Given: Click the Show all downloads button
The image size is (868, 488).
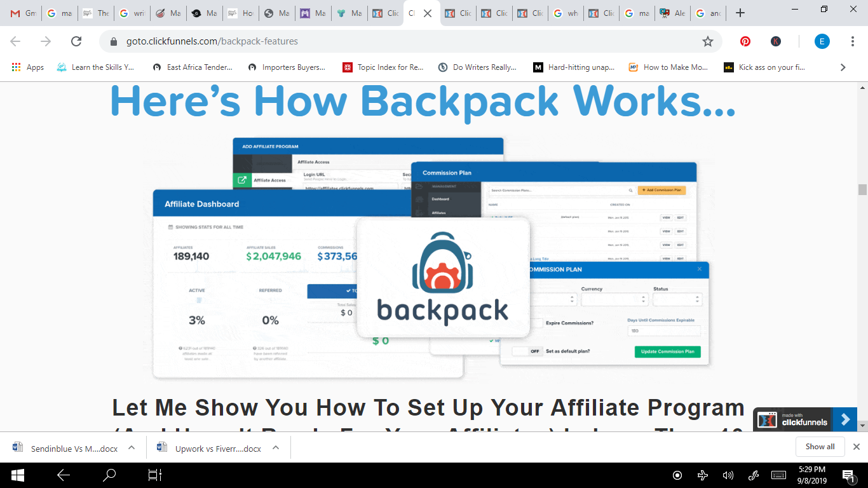Looking at the screenshot, I should pyautogui.click(x=820, y=447).
